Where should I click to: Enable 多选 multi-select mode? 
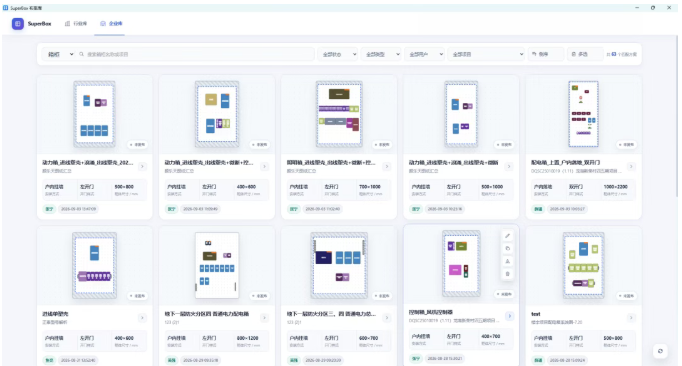click(585, 54)
